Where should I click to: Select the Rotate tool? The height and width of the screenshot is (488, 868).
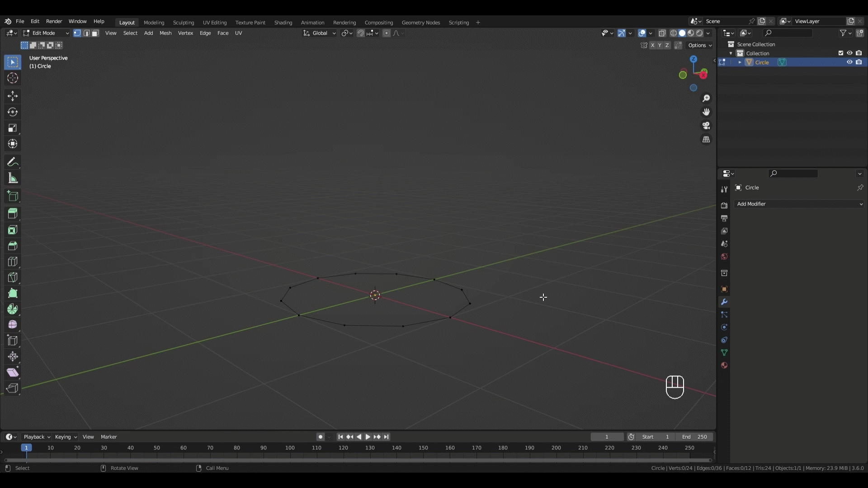pyautogui.click(x=13, y=112)
